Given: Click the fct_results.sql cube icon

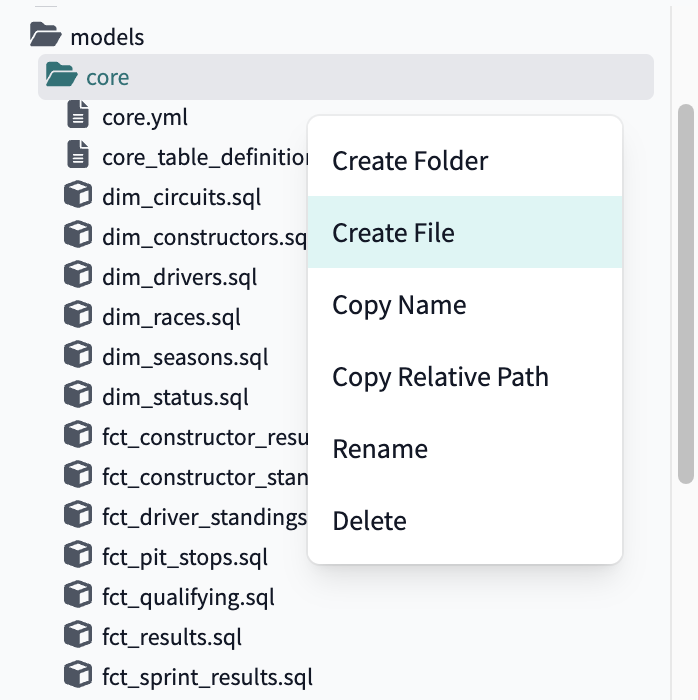Looking at the screenshot, I should coord(78,634).
